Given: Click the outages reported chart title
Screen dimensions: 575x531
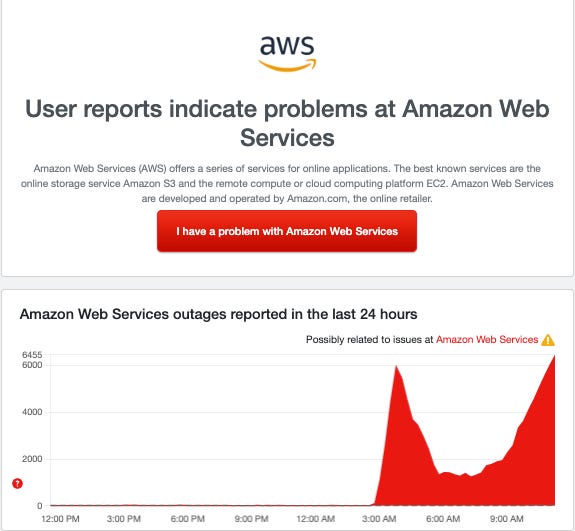Looking at the screenshot, I should 218,314.
